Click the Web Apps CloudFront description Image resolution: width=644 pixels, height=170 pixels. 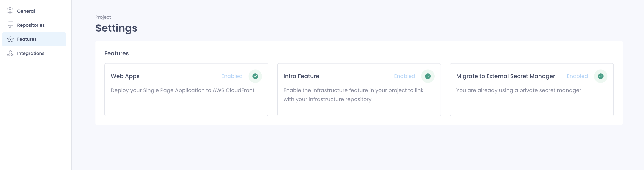click(183, 90)
